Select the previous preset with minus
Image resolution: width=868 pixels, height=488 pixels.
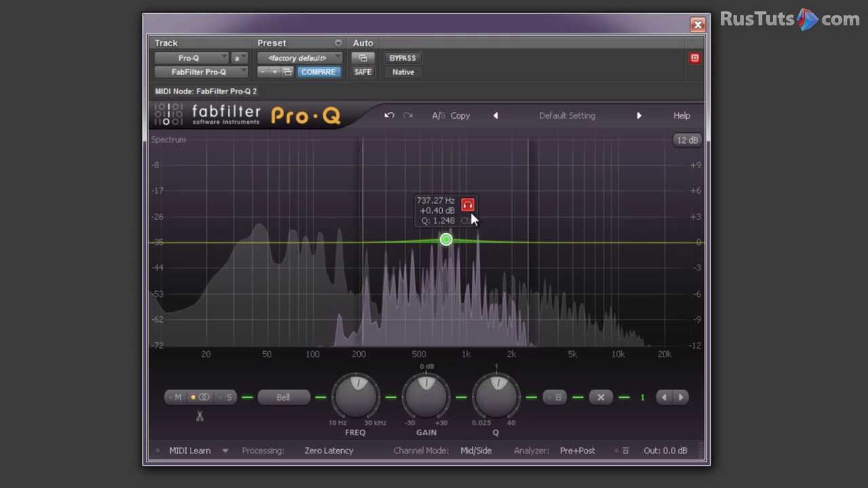pos(262,72)
